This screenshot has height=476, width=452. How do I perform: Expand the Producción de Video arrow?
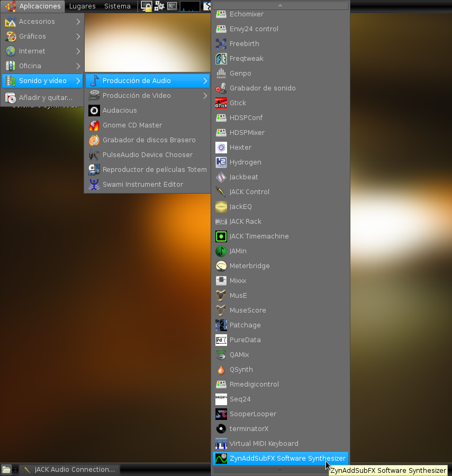coord(205,96)
